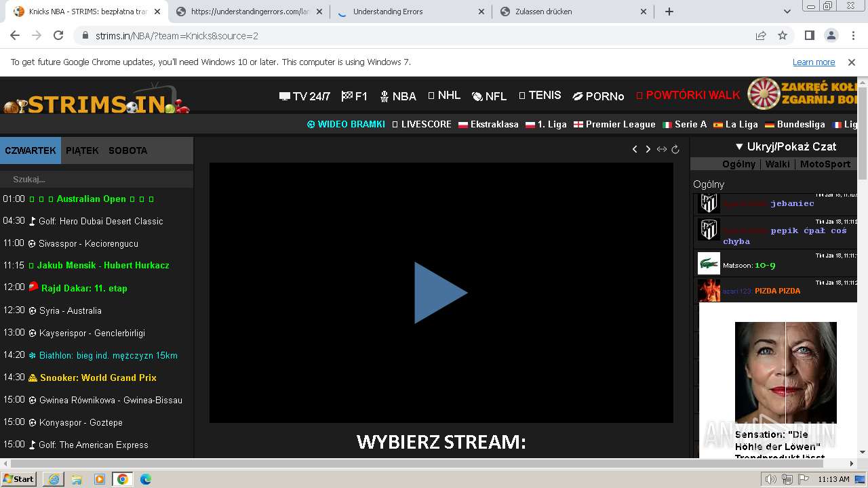Image resolution: width=868 pixels, height=488 pixels.
Task: Click the Sensation ad thumbnail image
Action: pyautogui.click(x=786, y=373)
